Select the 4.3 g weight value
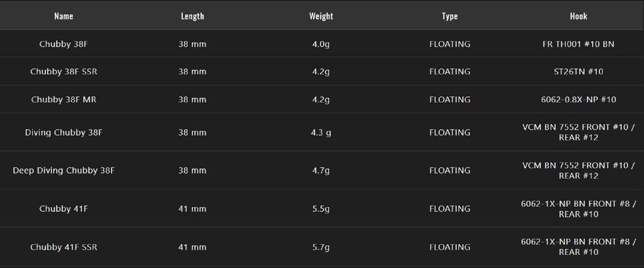The image size is (644, 268). 321,133
